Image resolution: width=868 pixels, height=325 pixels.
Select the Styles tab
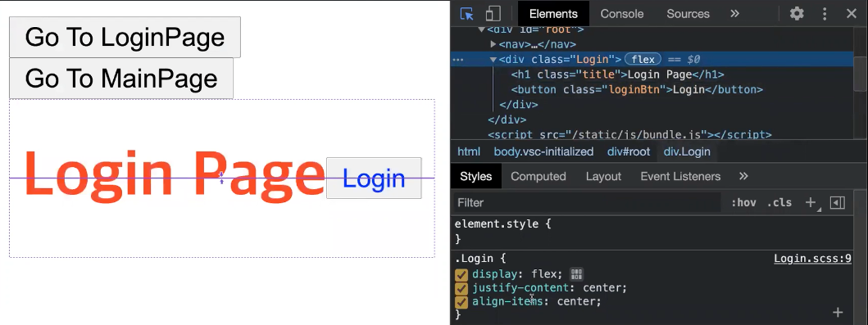coord(476,176)
